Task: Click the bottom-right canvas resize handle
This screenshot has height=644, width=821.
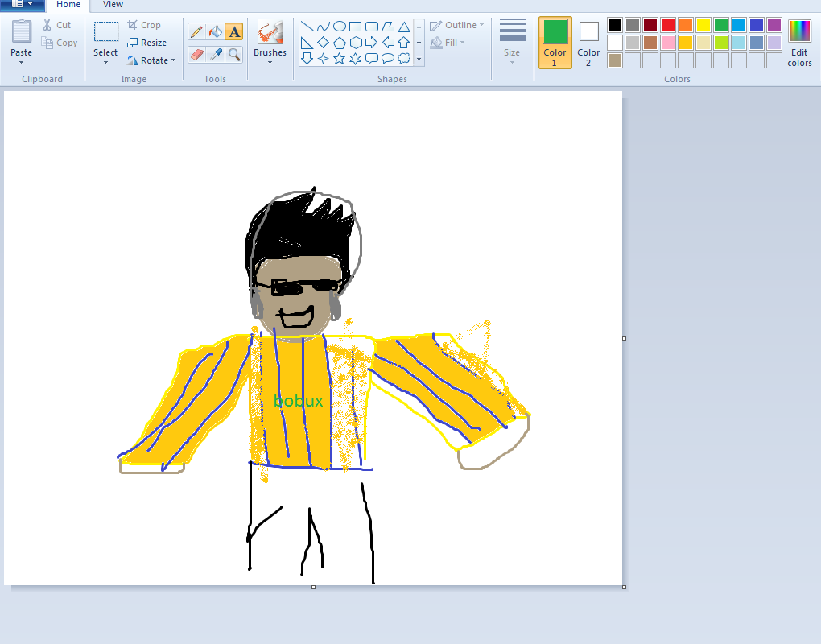Action: [624, 587]
